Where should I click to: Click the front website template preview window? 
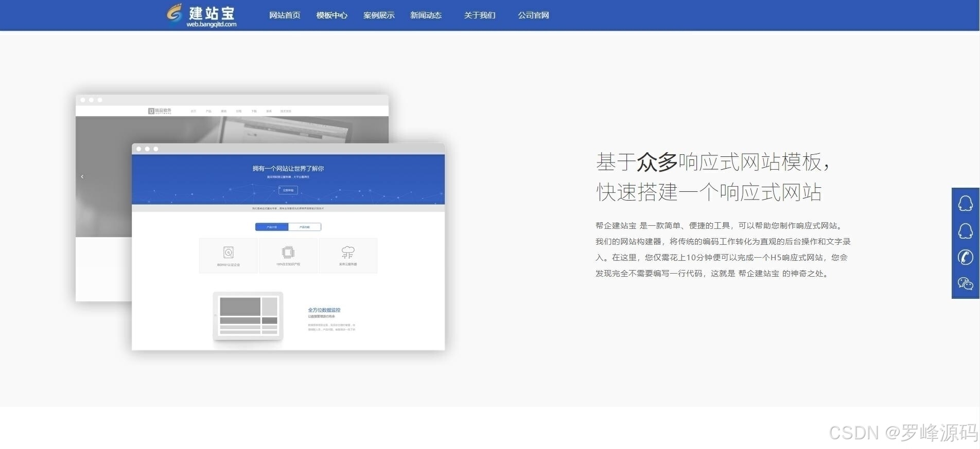tap(288, 247)
